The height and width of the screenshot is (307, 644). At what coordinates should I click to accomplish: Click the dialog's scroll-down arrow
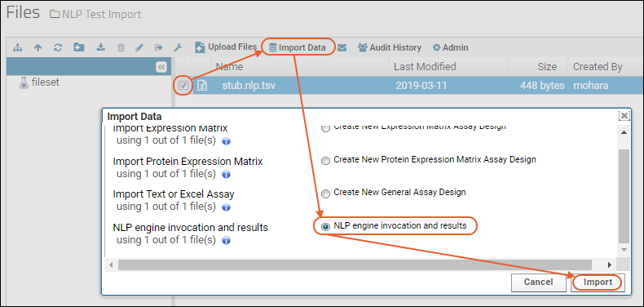click(624, 250)
